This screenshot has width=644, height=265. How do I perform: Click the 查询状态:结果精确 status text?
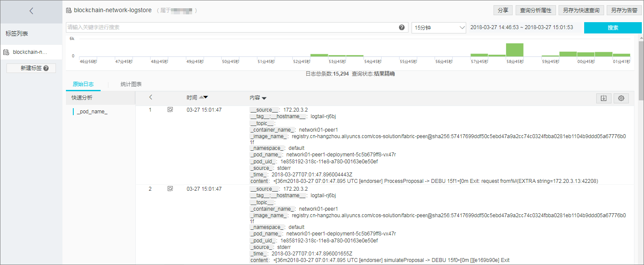coord(373,74)
